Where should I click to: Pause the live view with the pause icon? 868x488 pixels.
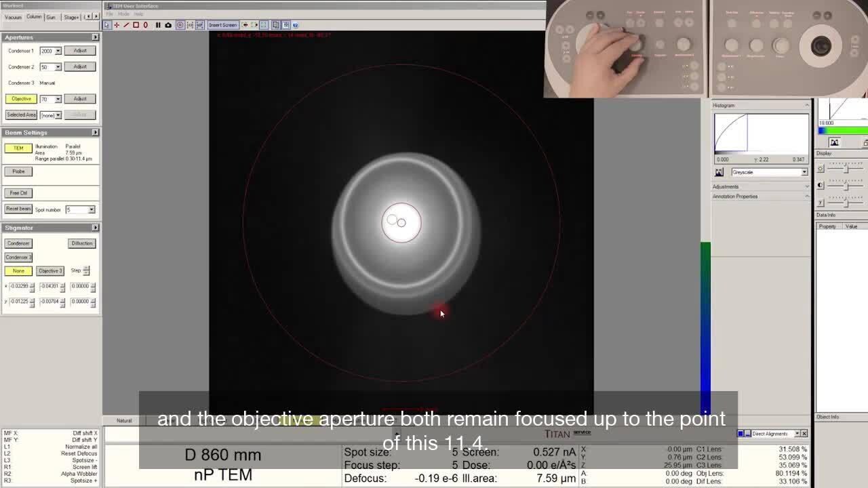[x=158, y=25]
